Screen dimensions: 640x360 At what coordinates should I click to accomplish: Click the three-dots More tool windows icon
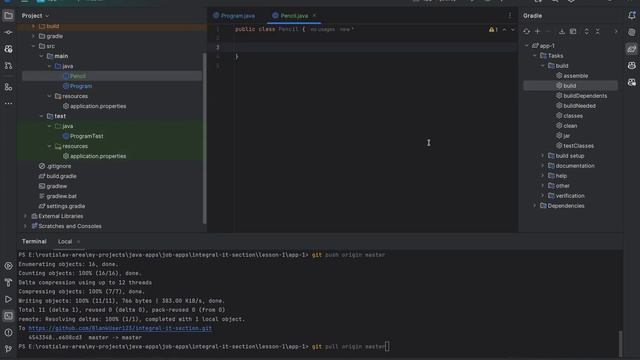pyautogui.click(x=8, y=104)
